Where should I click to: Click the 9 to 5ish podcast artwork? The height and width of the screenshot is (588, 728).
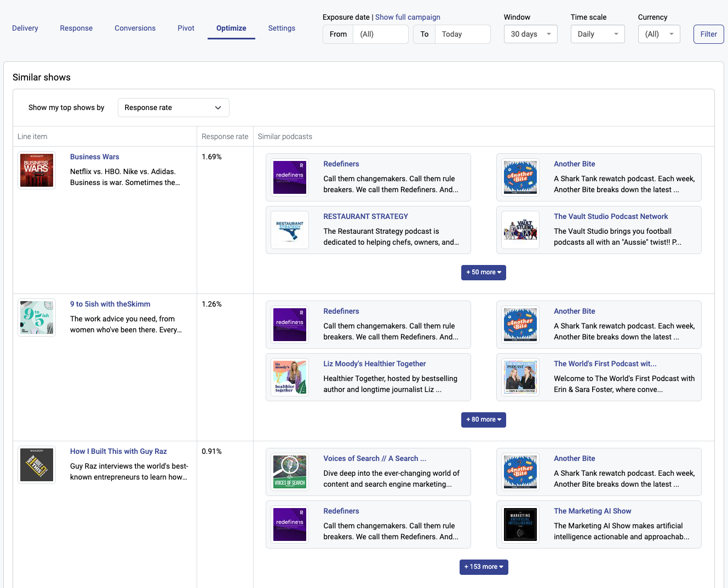(x=37, y=318)
